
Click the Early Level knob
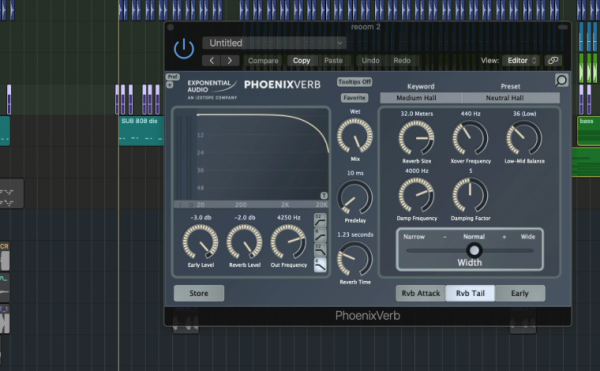pos(201,242)
